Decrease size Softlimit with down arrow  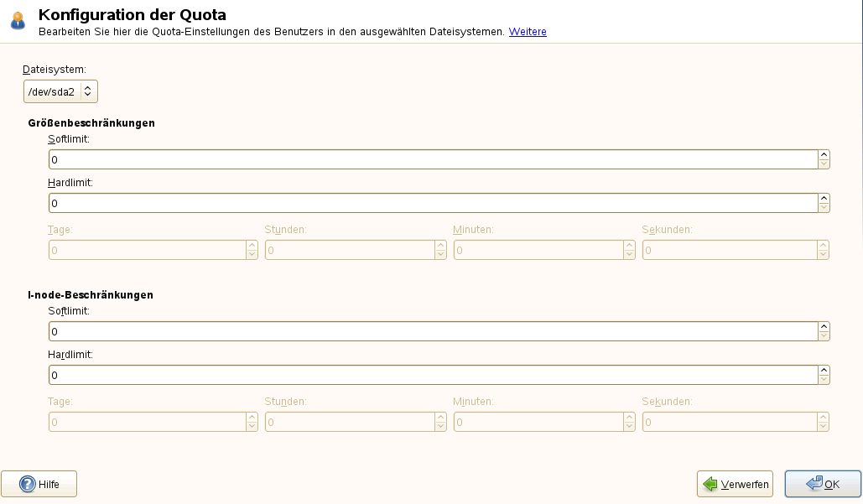(824, 164)
